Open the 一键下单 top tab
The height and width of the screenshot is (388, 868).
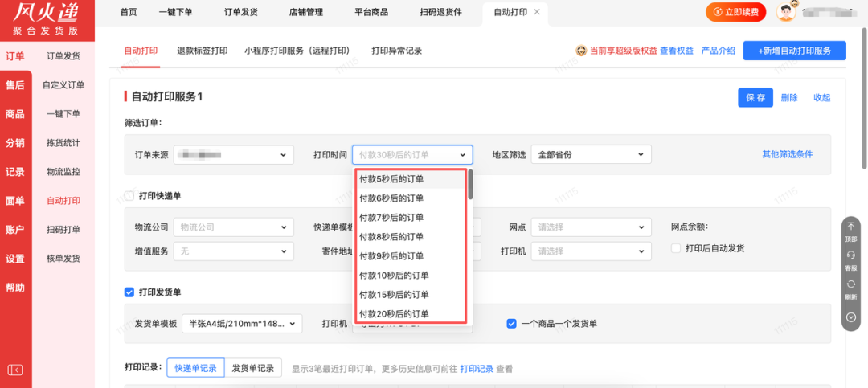(x=175, y=12)
